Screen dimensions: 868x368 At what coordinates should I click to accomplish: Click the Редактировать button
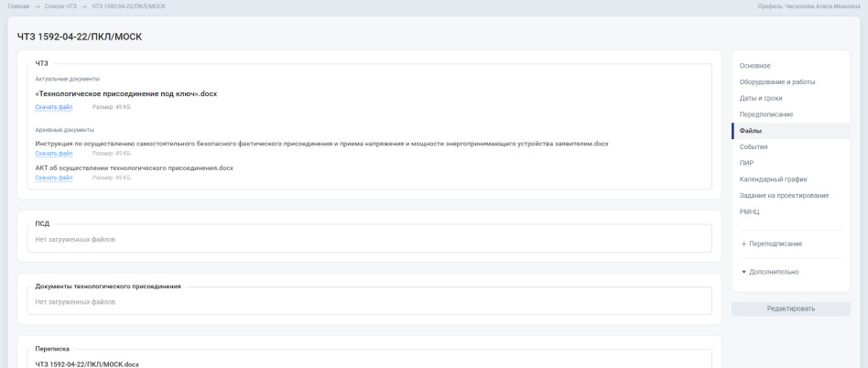(790, 308)
